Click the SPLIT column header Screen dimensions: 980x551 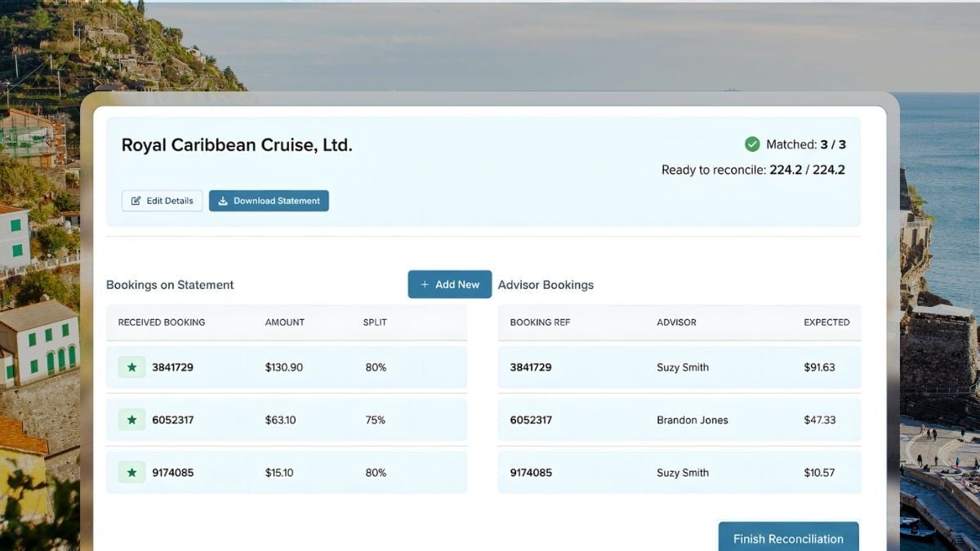coord(375,322)
